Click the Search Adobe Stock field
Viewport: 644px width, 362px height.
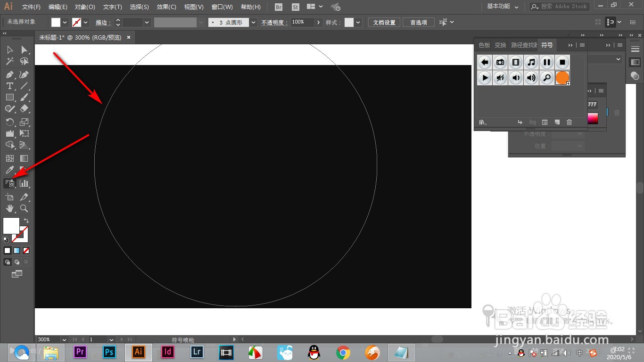coord(559,7)
